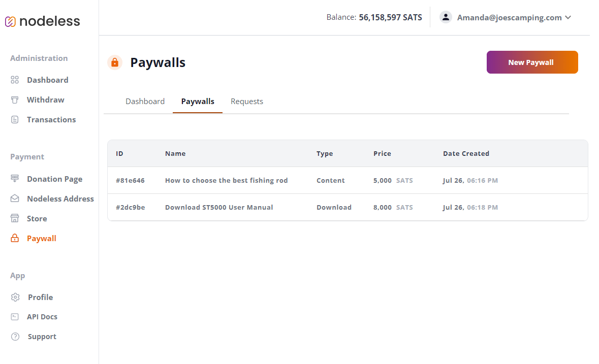
Task: Click the Transactions list icon
Action: click(x=15, y=120)
